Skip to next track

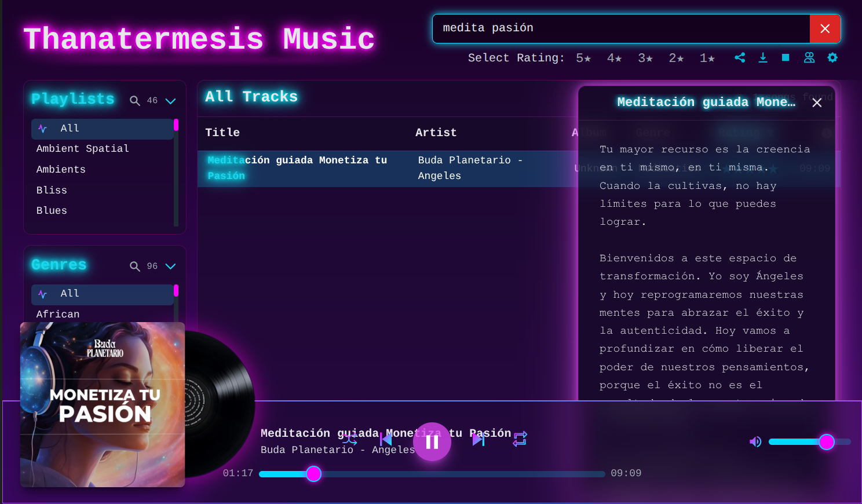tap(479, 439)
